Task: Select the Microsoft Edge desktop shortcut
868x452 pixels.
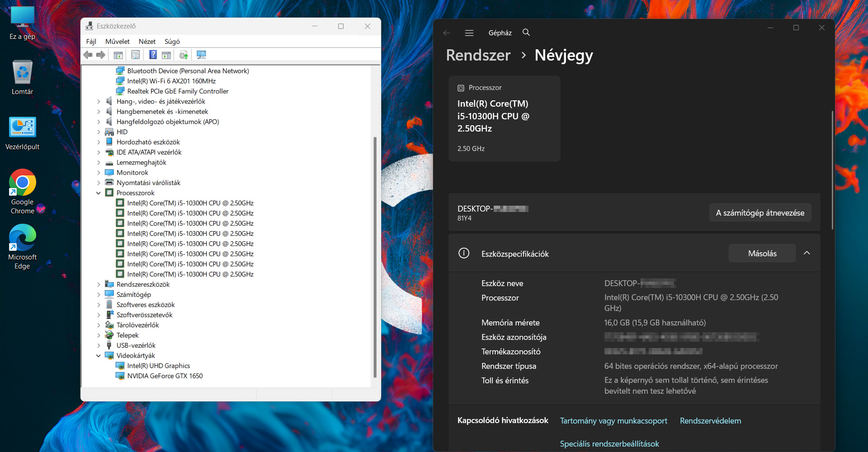Action: [x=22, y=247]
